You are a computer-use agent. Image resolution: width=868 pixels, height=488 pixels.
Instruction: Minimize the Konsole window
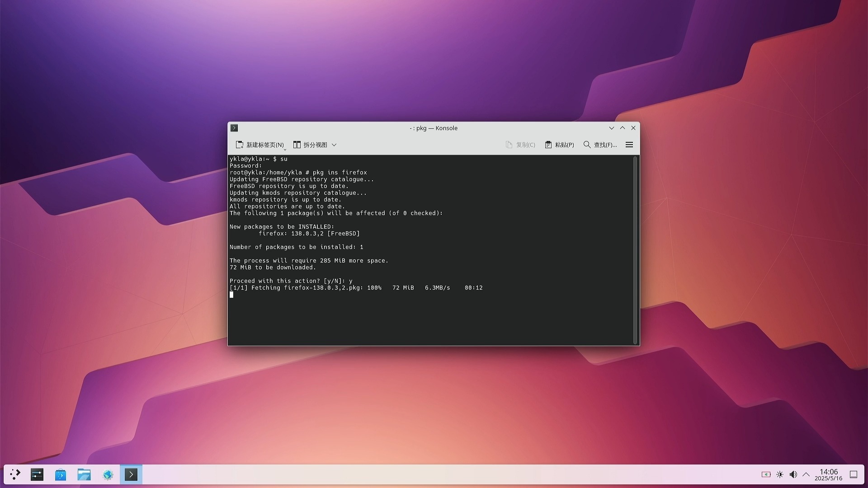(612, 128)
